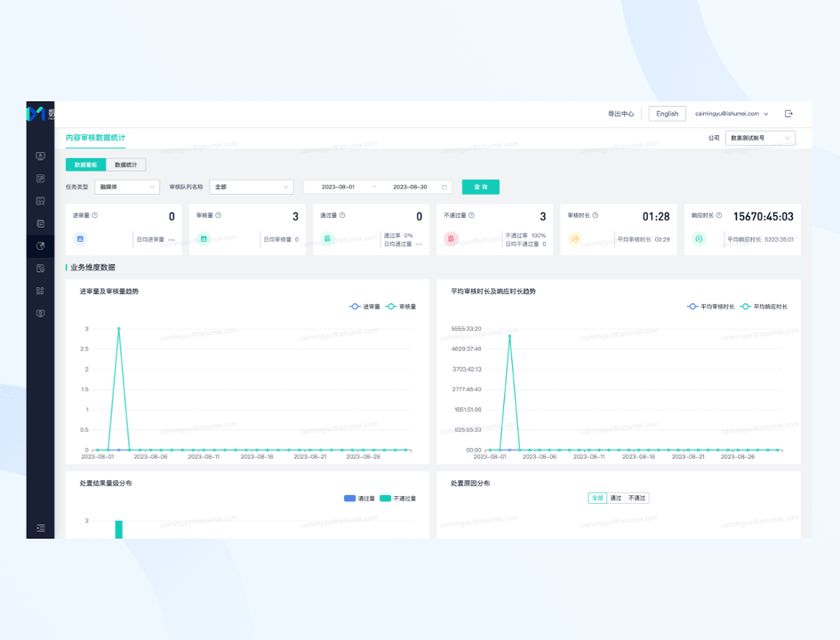
Task: Open the 审核队列名称 dropdown showing 全部
Action: [252, 187]
